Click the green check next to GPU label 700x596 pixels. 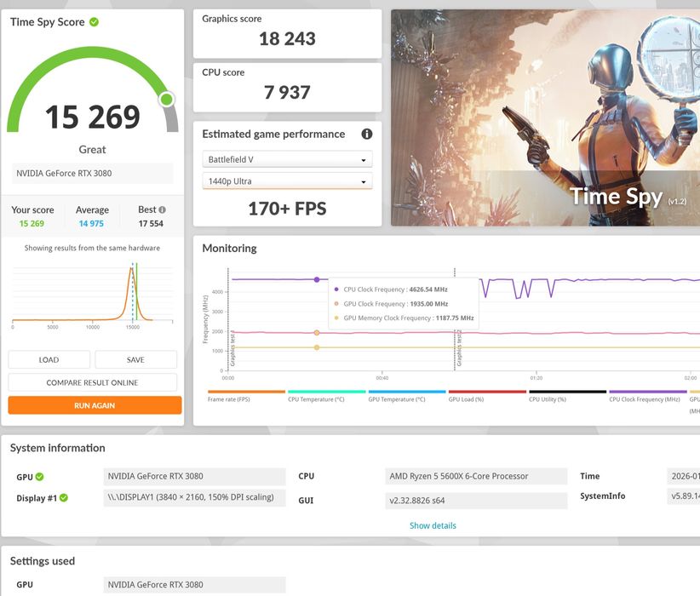click(x=40, y=476)
